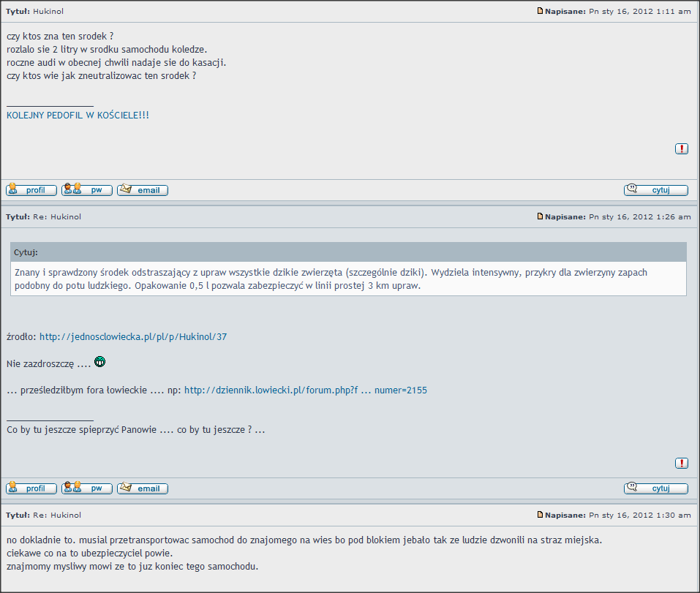Screen dimensions: 700x593
Task: Click the signature "Co by tu jeszcze spieprzyć Panowie"
Action: [x=81, y=430]
